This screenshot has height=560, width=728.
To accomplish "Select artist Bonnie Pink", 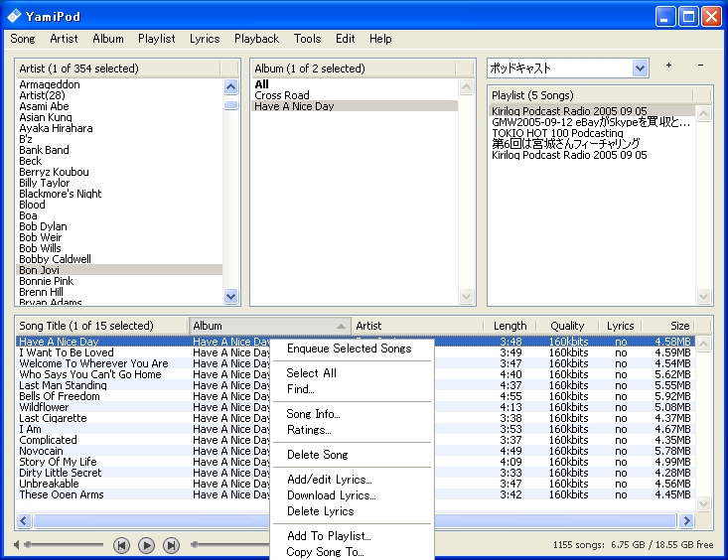I will pyautogui.click(x=119, y=281).
